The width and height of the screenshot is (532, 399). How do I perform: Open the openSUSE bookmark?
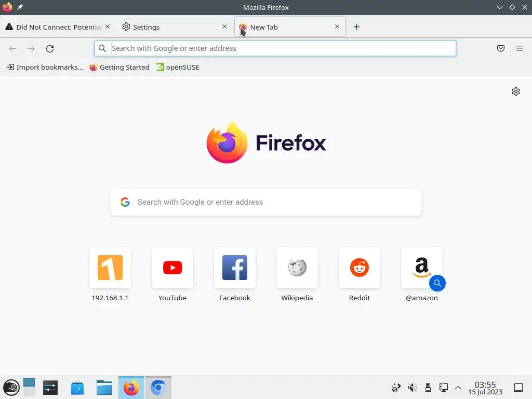pos(178,67)
